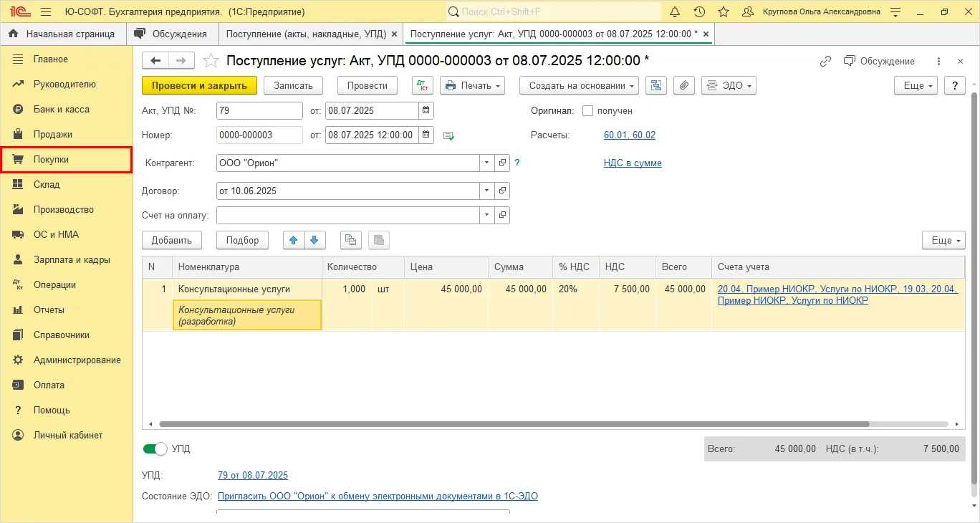The image size is (980, 523).
Task: Add document to favorites star
Action: [x=211, y=61]
